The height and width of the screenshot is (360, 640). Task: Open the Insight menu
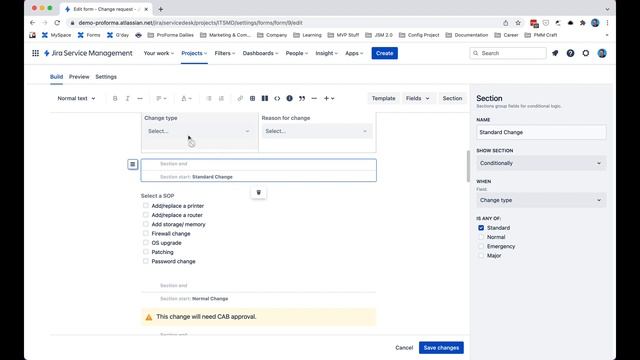pyautogui.click(x=327, y=53)
